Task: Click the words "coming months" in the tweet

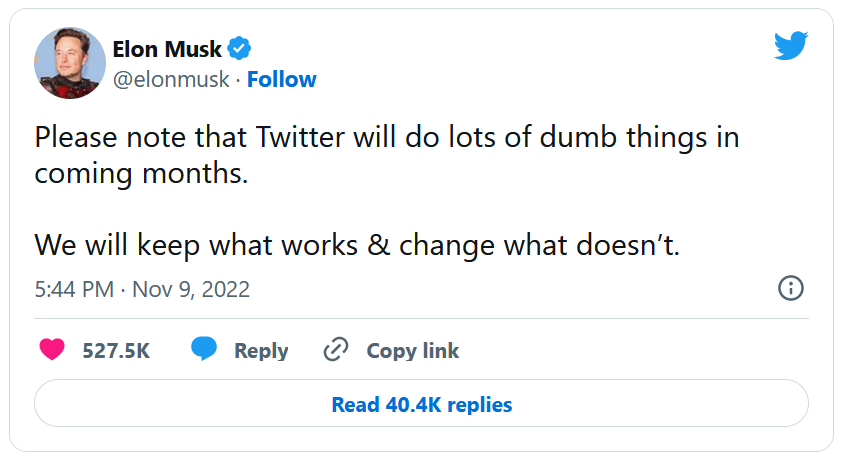Action: [x=140, y=171]
